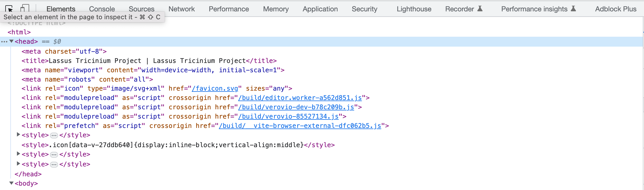
Task: Open the Application tab
Action: click(320, 9)
